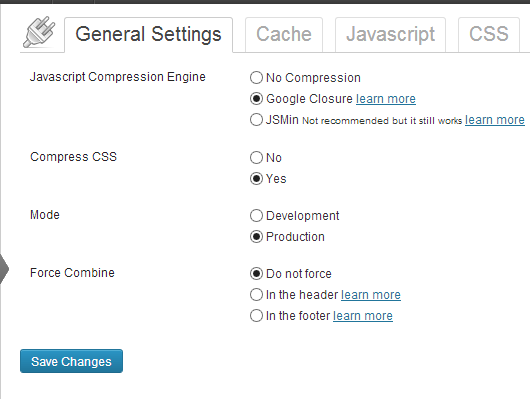Set Compress CSS to Yes

point(256,179)
